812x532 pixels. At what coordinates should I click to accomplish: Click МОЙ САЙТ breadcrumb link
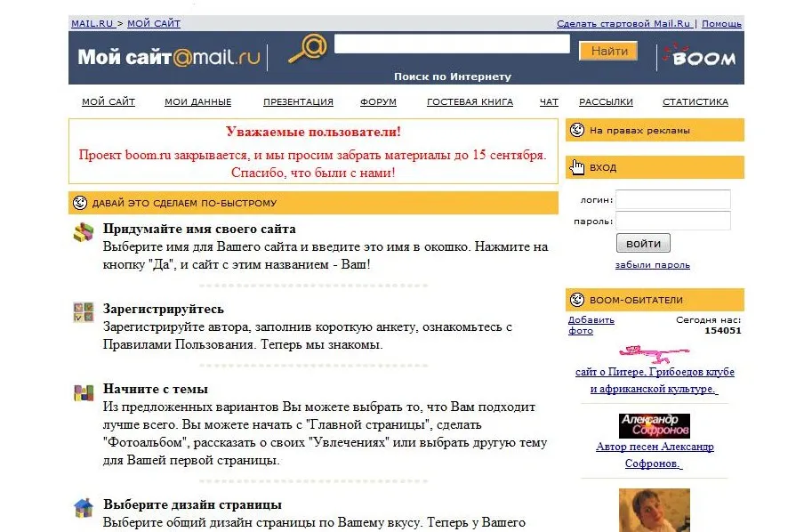154,23
